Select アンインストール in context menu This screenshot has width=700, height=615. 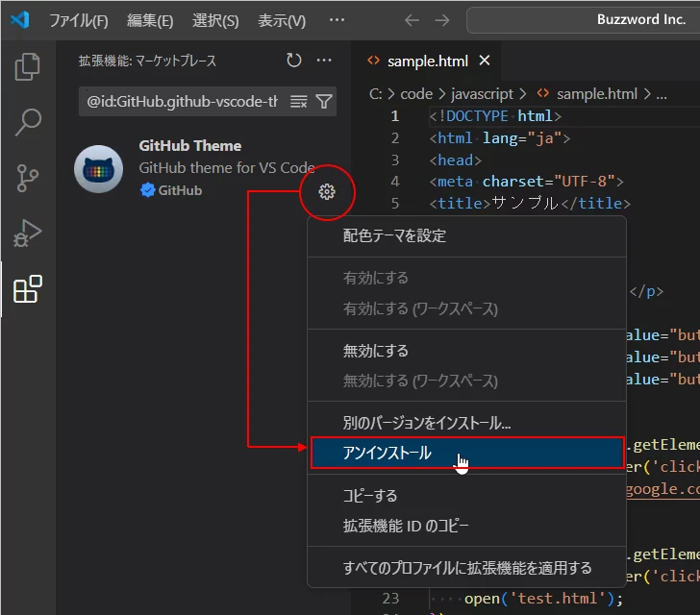click(x=466, y=453)
